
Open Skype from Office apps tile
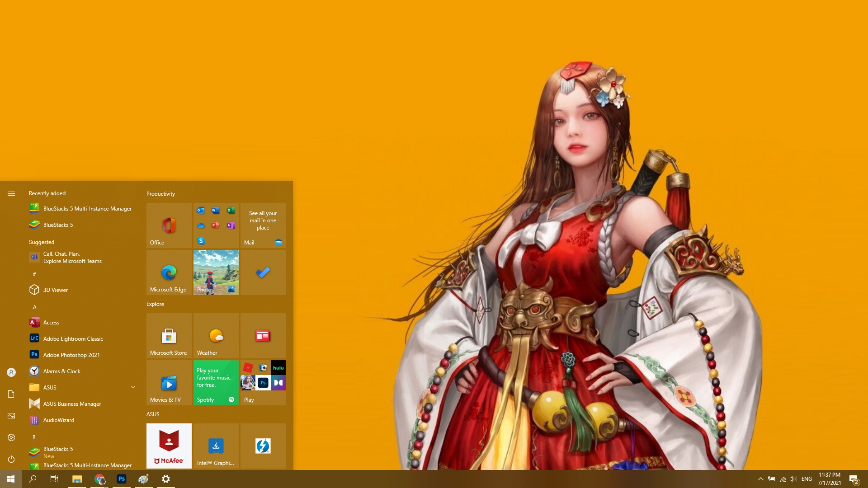[201, 241]
